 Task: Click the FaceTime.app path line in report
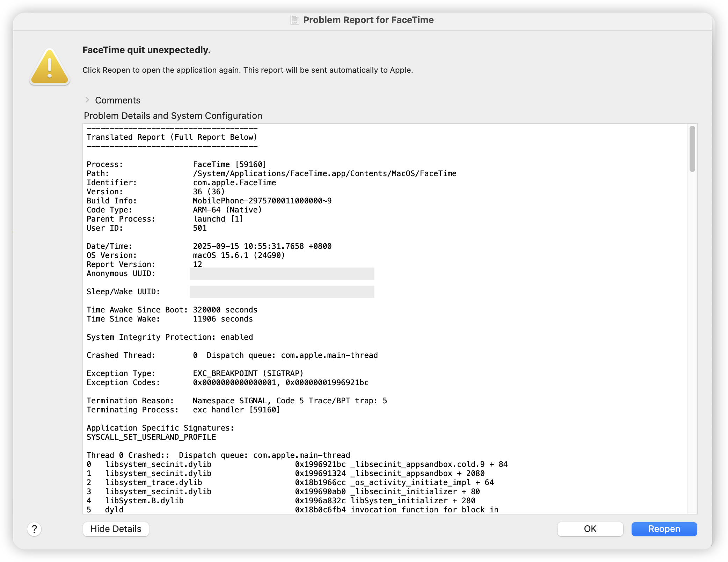[x=324, y=174]
